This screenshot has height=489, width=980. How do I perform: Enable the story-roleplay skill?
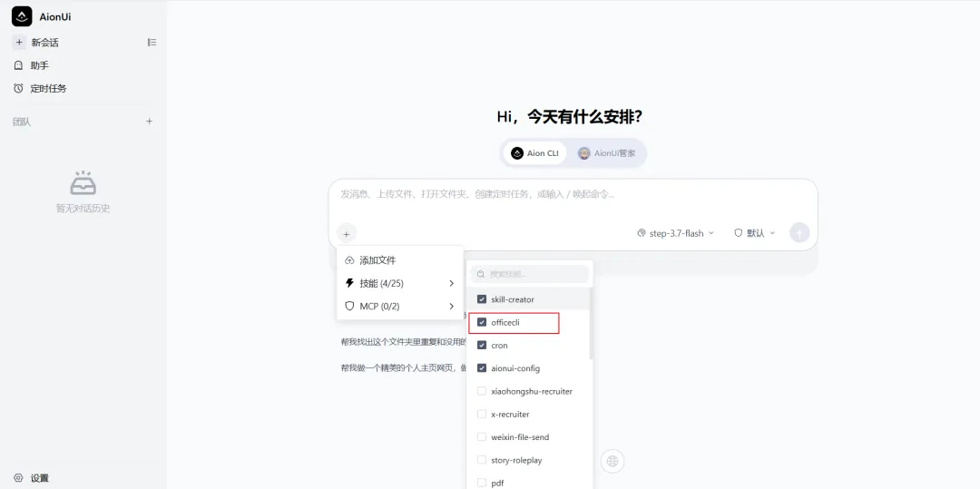pyautogui.click(x=482, y=460)
